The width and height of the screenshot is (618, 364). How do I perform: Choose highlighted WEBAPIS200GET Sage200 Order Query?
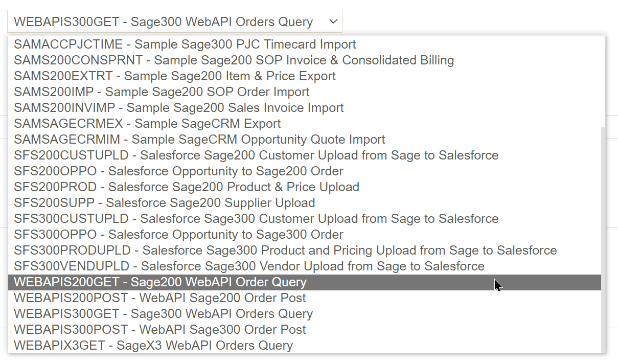coord(160,282)
